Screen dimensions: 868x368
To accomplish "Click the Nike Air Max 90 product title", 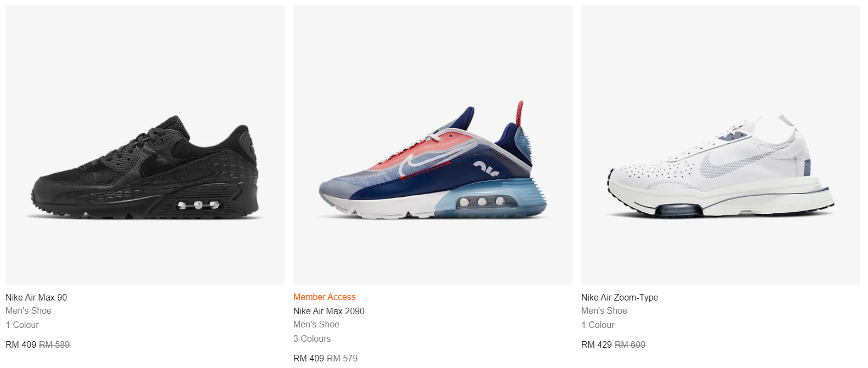I will pyautogui.click(x=36, y=297).
